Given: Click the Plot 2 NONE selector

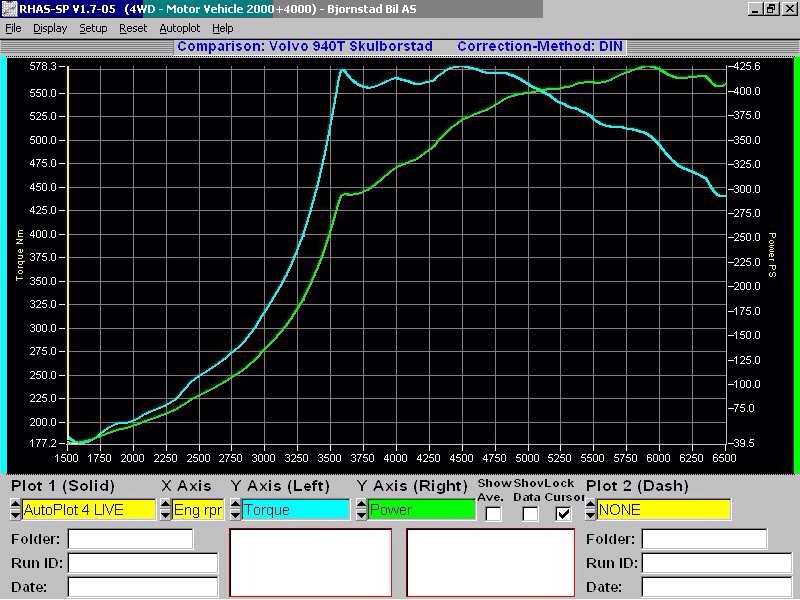Looking at the screenshot, I should (664, 510).
